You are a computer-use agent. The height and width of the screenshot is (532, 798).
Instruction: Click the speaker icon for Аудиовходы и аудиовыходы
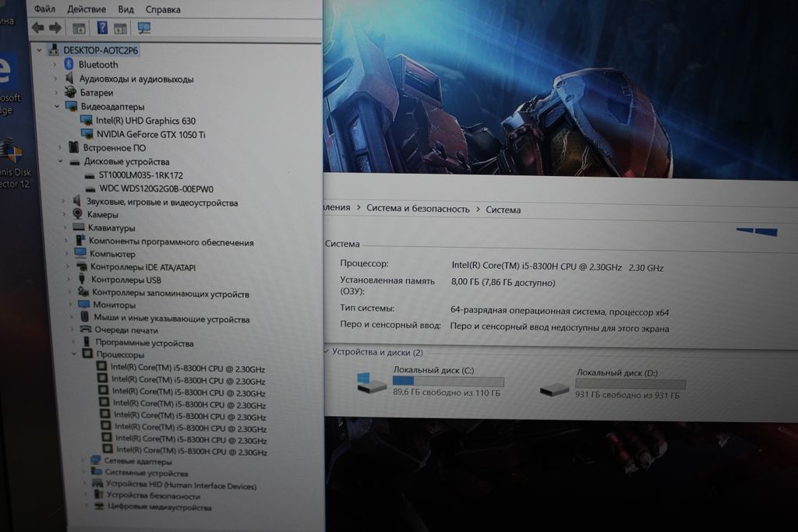tap(69, 79)
